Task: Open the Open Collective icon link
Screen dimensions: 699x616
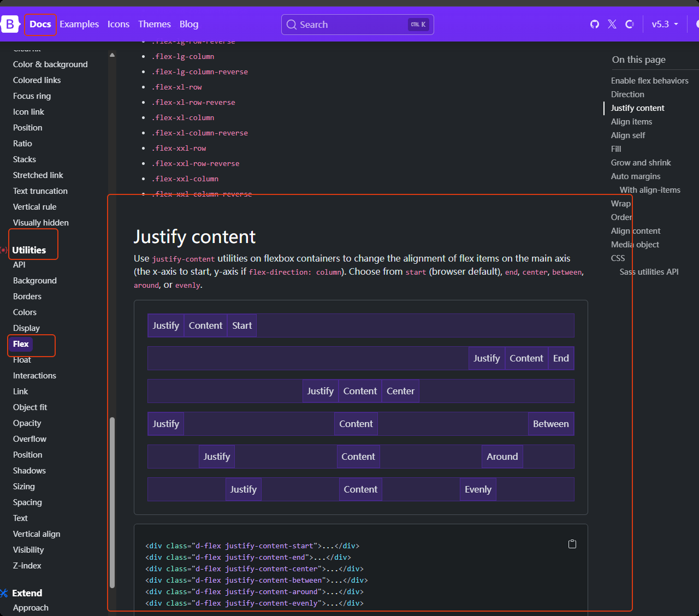Action: (x=630, y=24)
